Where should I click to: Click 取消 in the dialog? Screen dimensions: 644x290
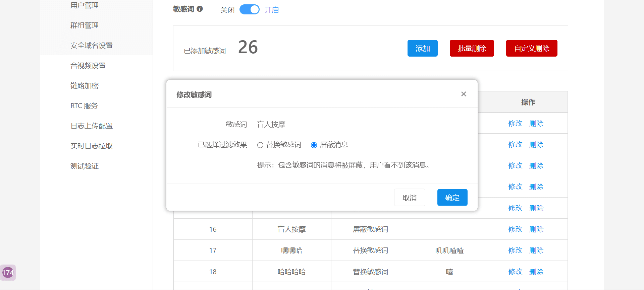coord(410,198)
